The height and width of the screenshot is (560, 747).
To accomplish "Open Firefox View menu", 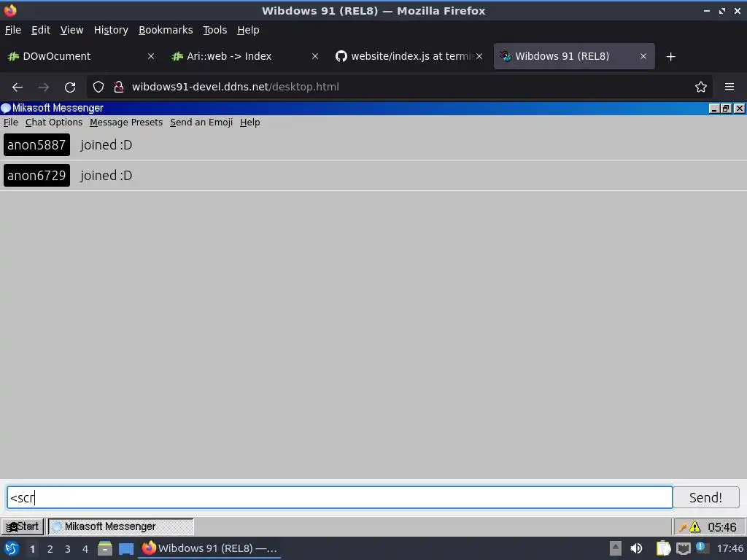I will coord(72,30).
